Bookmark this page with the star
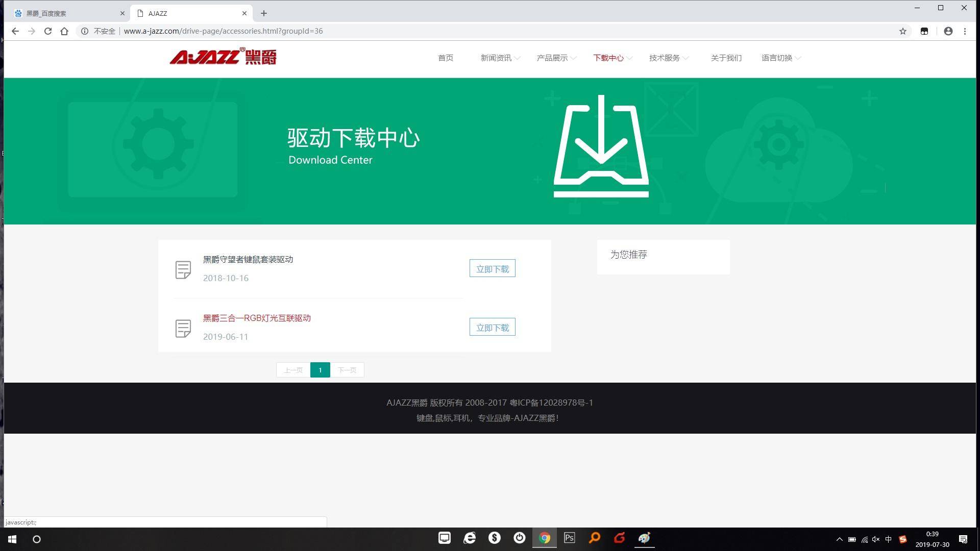 tap(902, 31)
